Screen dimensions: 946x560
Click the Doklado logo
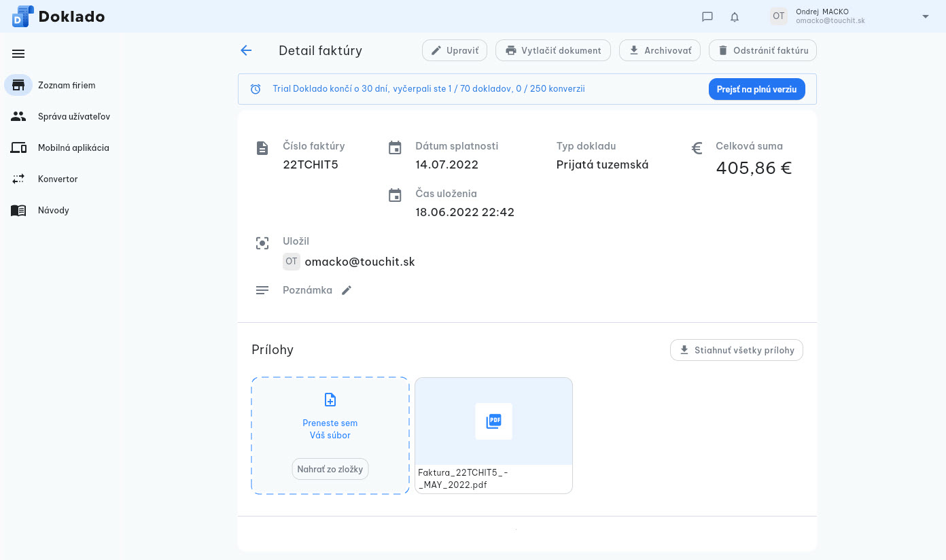[58, 16]
